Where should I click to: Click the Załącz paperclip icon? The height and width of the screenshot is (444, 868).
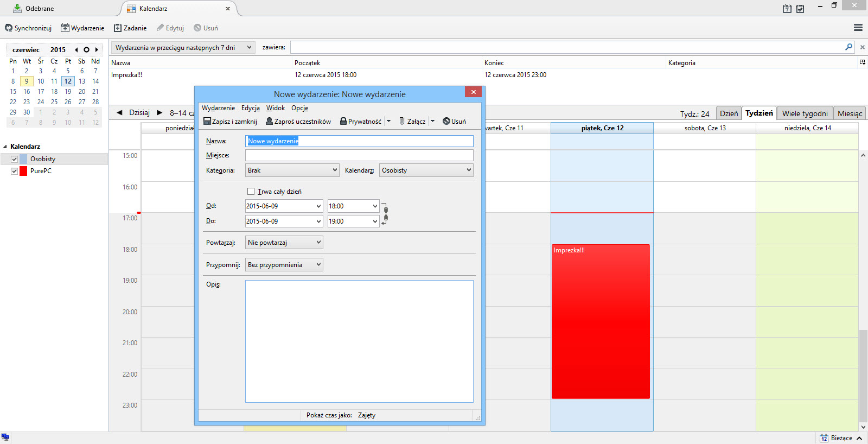[x=402, y=121]
